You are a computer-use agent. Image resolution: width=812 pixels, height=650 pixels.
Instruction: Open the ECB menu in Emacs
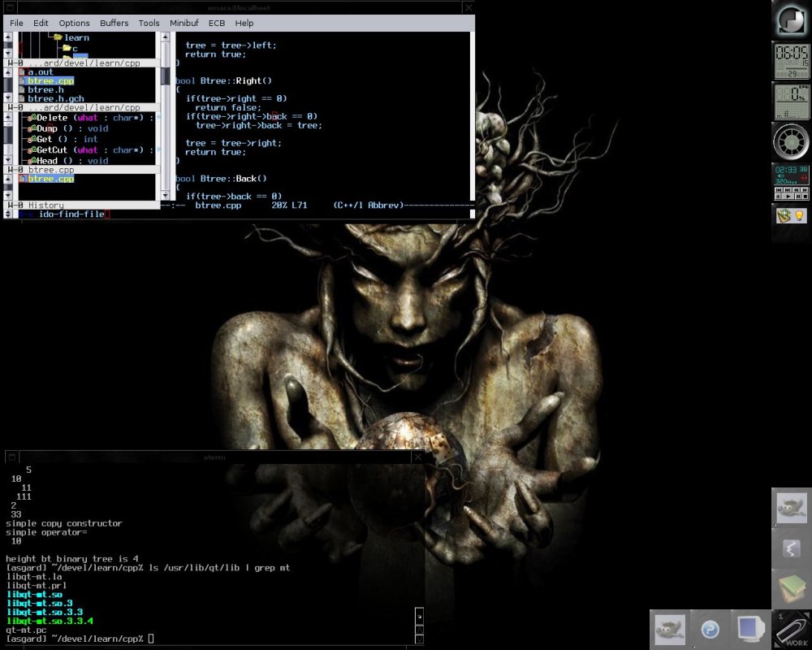pos(217,23)
